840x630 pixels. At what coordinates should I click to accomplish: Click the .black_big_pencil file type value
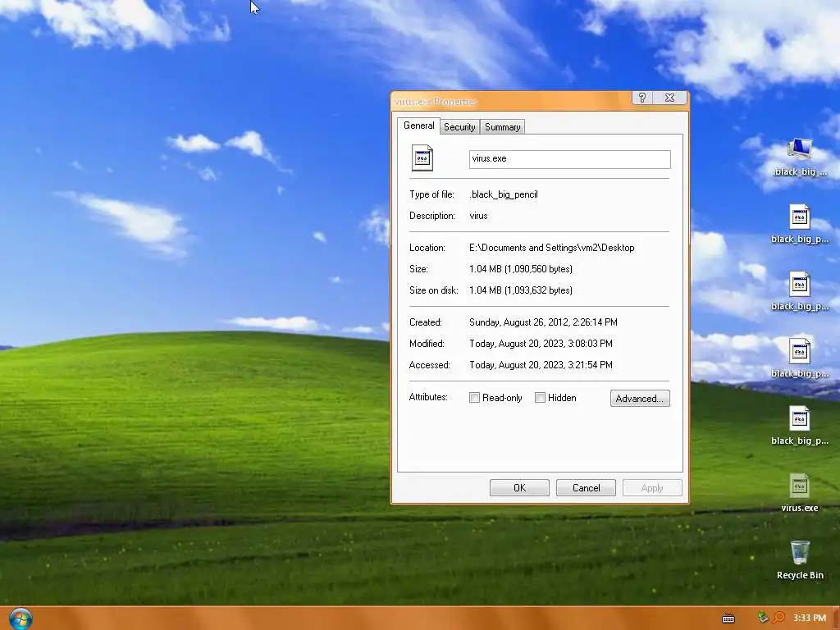click(504, 194)
